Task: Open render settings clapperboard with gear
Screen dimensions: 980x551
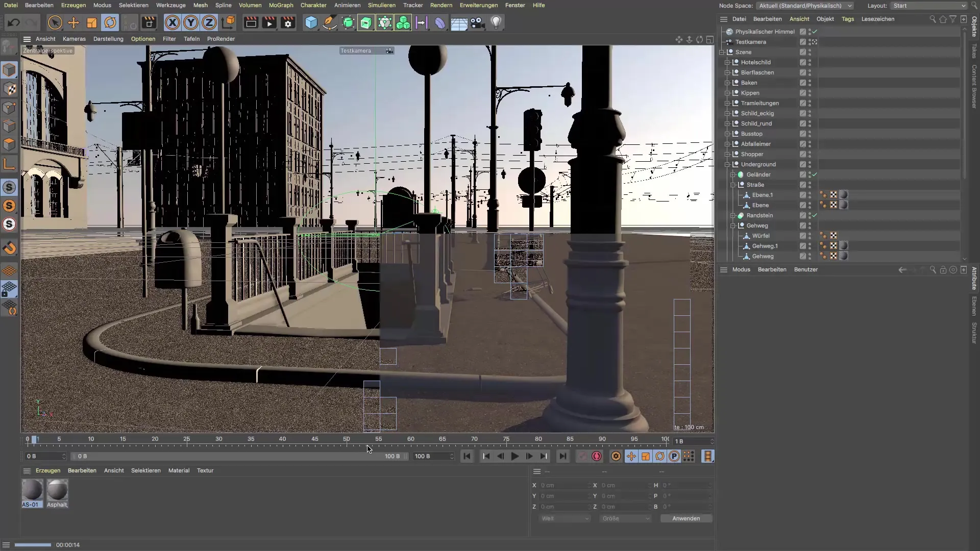Action: tap(288, 22)
